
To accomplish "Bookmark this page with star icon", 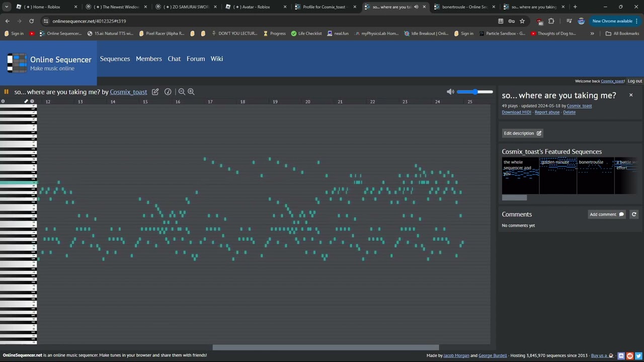I will (522, 21).
